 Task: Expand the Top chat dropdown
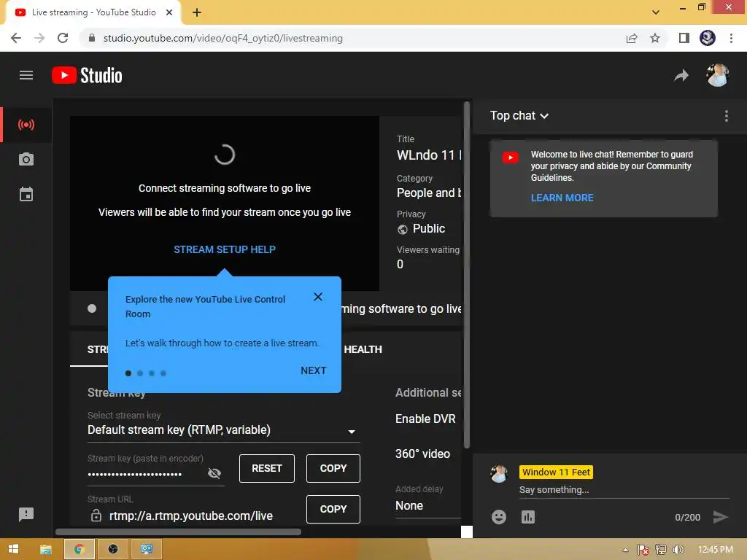tap(519, 116)
